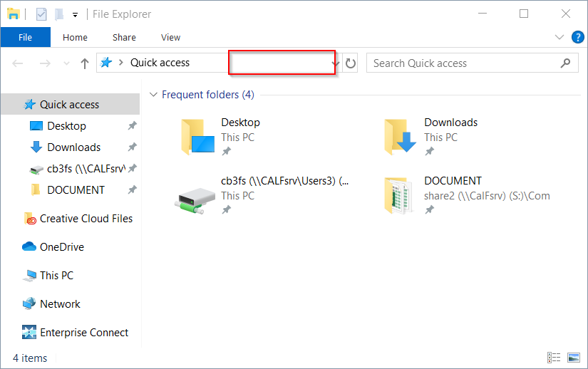Select This PC in navigation pane
The width and height of the screenshot is (588, 369).
point(56,276)
